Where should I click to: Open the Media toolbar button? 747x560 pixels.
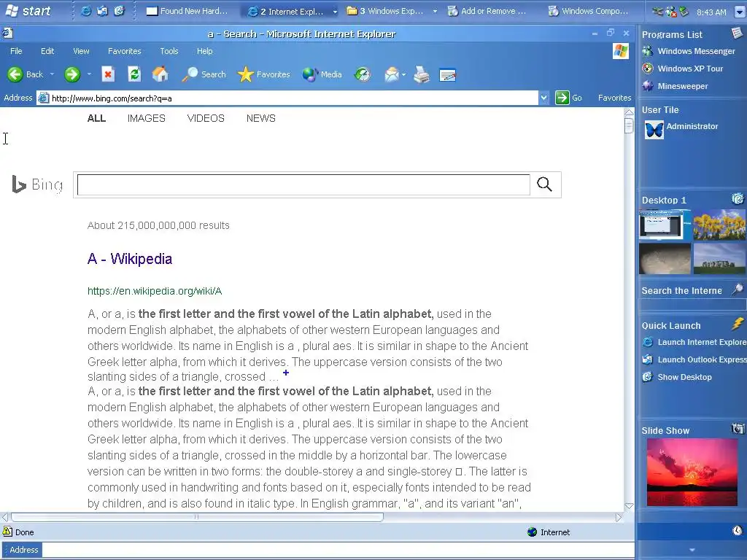pyautogui.click(x=322, y=74)
